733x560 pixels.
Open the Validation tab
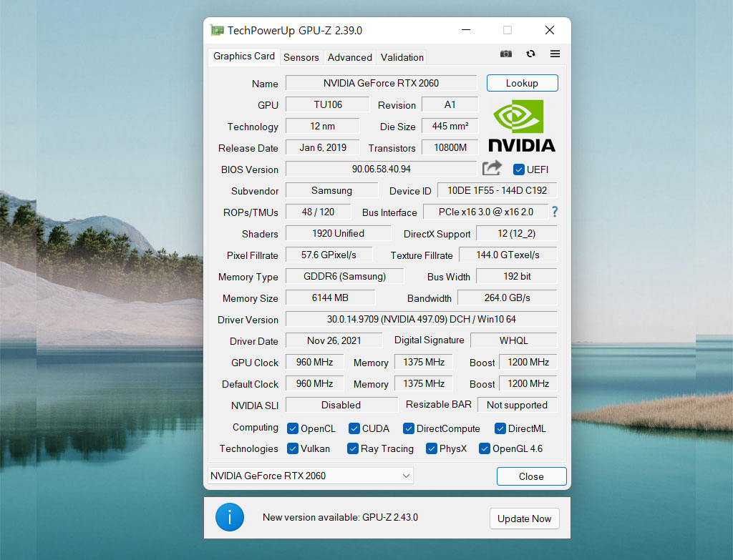pyautogui.click(x=402, y=57)
